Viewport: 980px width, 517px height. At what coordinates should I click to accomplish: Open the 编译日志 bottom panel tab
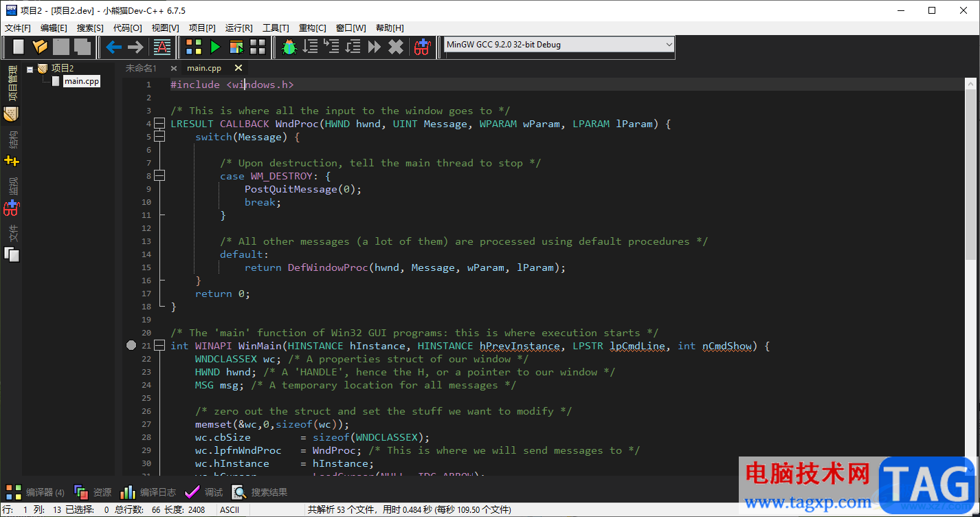tap(148, 492)
